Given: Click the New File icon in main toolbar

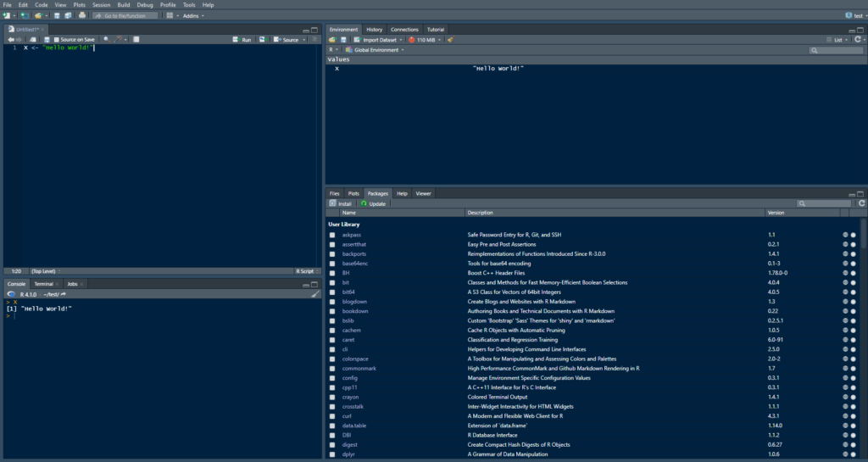Looking at the screenshot, I should (7, 15).
